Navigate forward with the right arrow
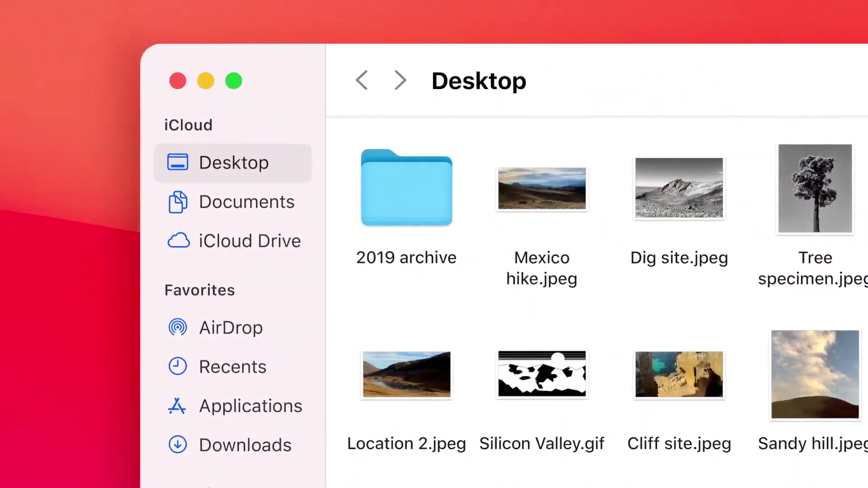 [400, 80]
